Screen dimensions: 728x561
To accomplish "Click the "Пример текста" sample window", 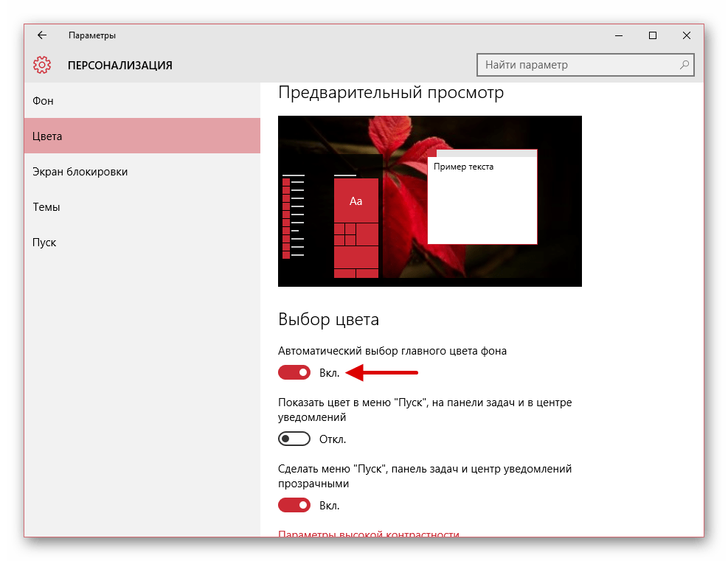I will coord(482,199).
